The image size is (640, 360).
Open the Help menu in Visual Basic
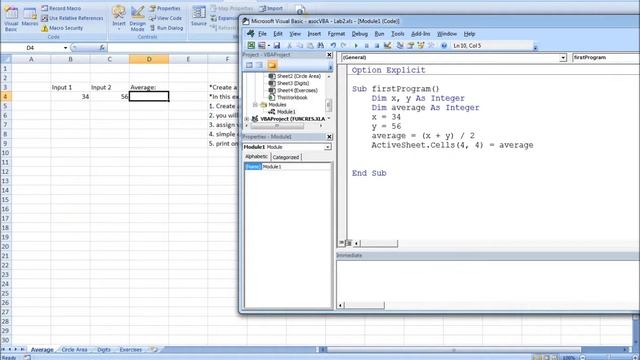tap(469, 34)
